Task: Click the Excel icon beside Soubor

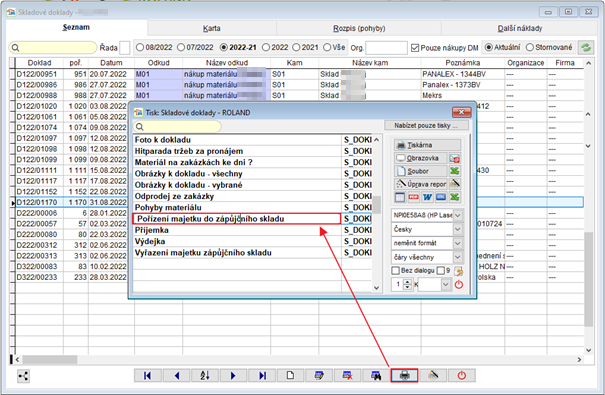Action: click(455, 171)
